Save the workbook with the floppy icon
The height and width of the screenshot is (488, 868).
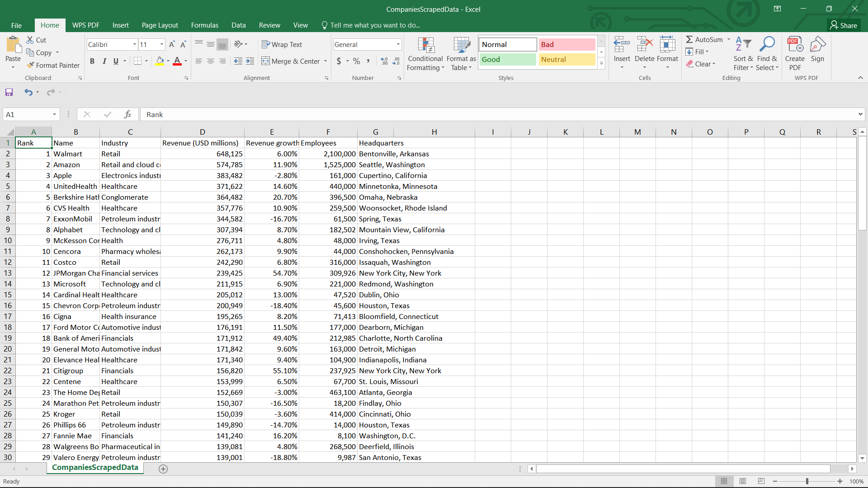point(9,92)
